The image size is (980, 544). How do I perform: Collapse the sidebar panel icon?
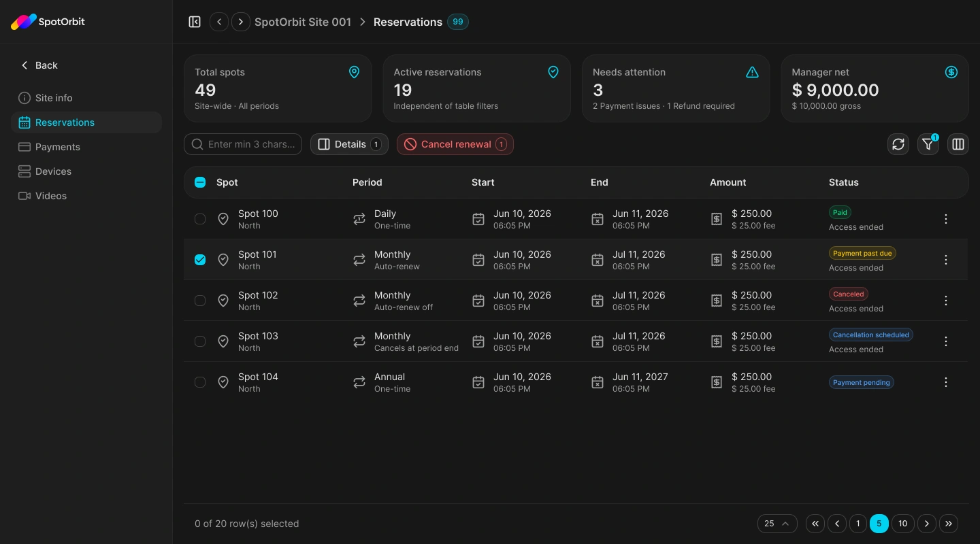pyautogui.click(x=195, y=22)
